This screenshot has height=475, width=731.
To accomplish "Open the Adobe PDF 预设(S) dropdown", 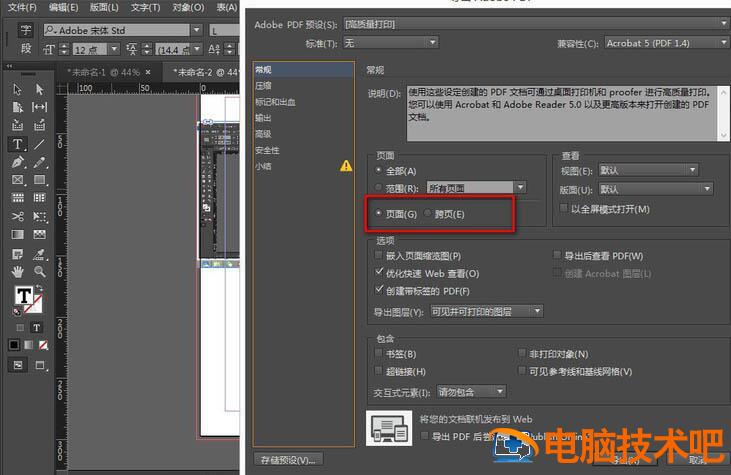I will click(536, 24).
